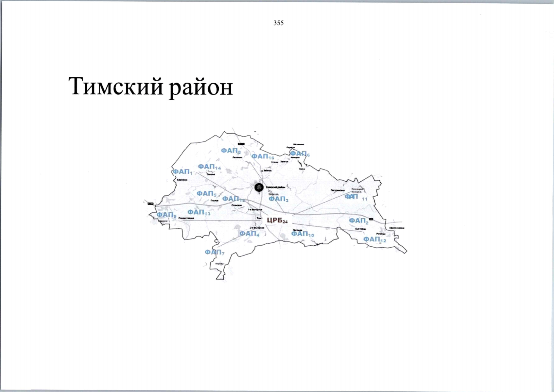Select the ФАП4 marker near 2-е Выгорное
This screenshot has height=392, width=554.
250,234
